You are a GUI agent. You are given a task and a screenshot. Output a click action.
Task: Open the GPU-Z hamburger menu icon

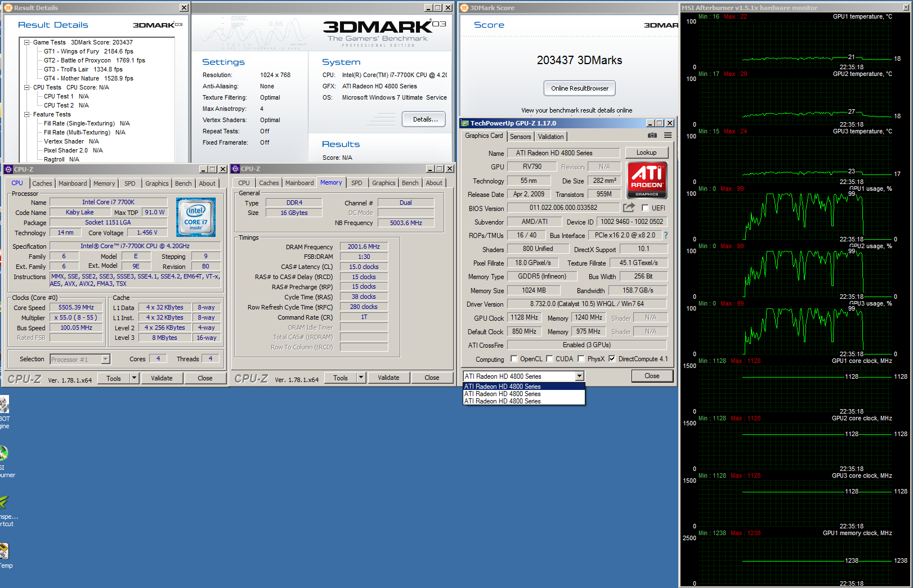668,136
